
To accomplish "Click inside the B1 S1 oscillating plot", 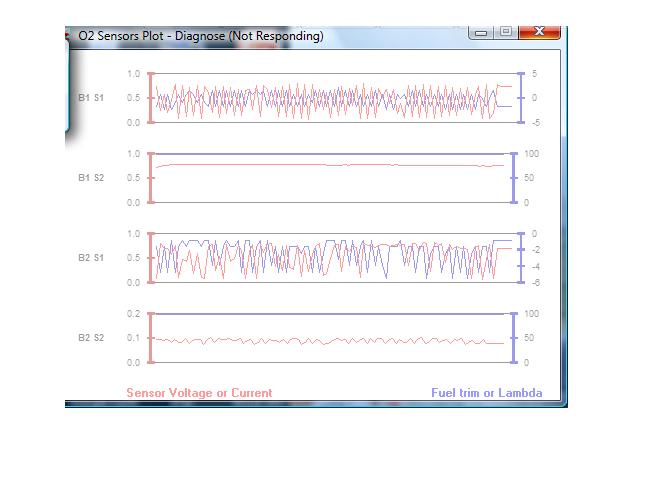I will 336,98.
